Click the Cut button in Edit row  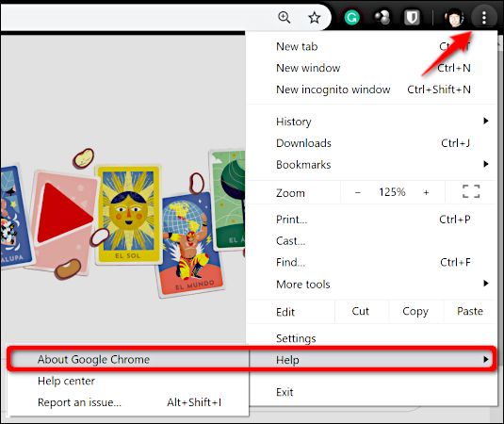[x=361, y=311]
